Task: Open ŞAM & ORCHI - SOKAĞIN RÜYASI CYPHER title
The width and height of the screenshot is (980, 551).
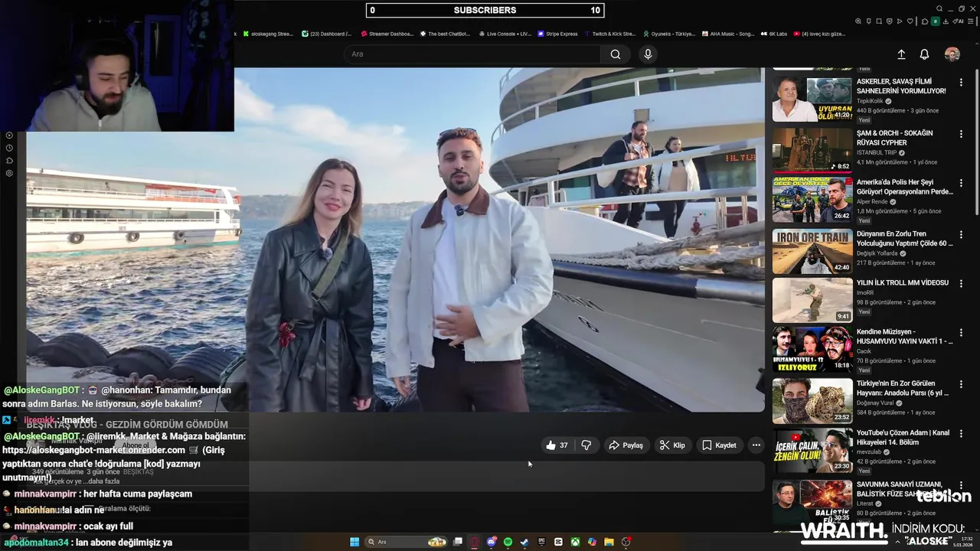Action: click(894, 138)
